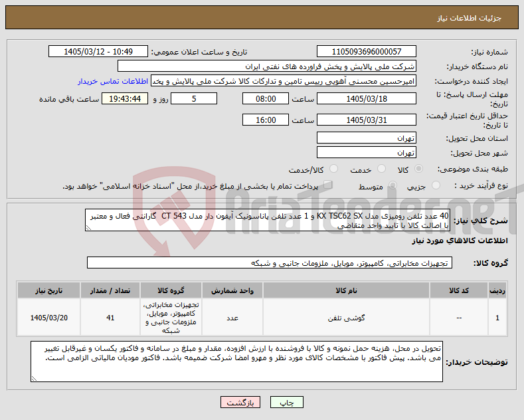Click the response deadline date 1405/03/18
The image size is (524, 420).
[x=366, y=98]
